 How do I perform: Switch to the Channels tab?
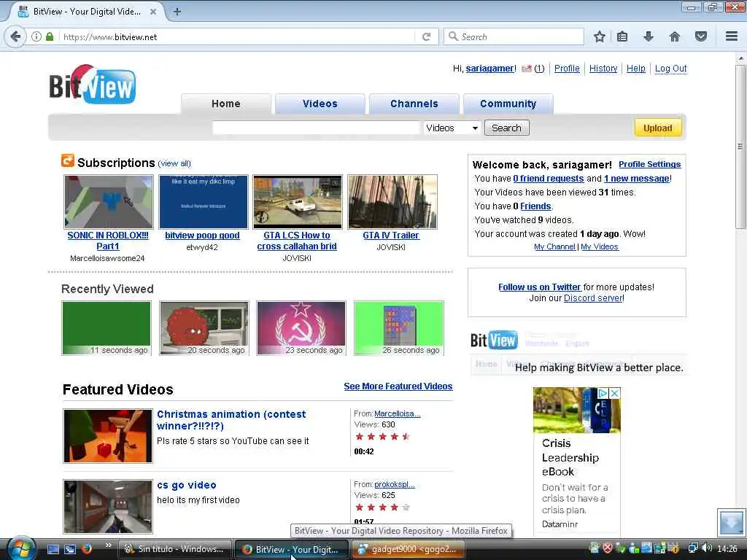pos(414,104)
